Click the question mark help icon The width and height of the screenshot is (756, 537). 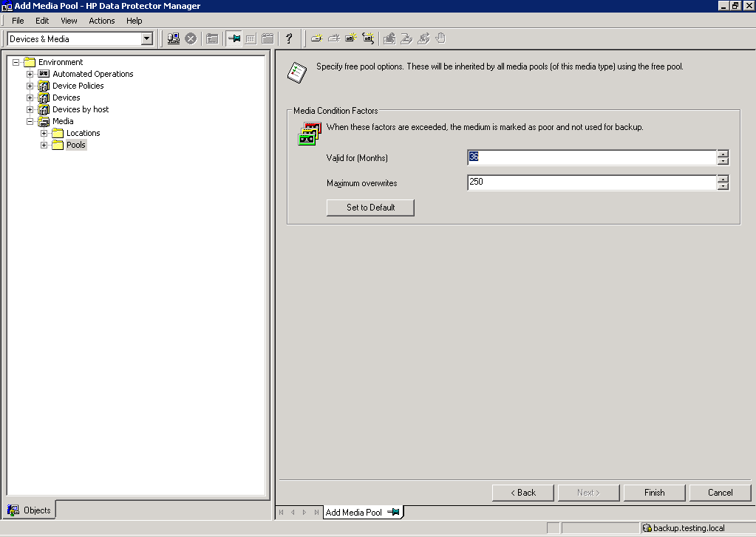289,38
